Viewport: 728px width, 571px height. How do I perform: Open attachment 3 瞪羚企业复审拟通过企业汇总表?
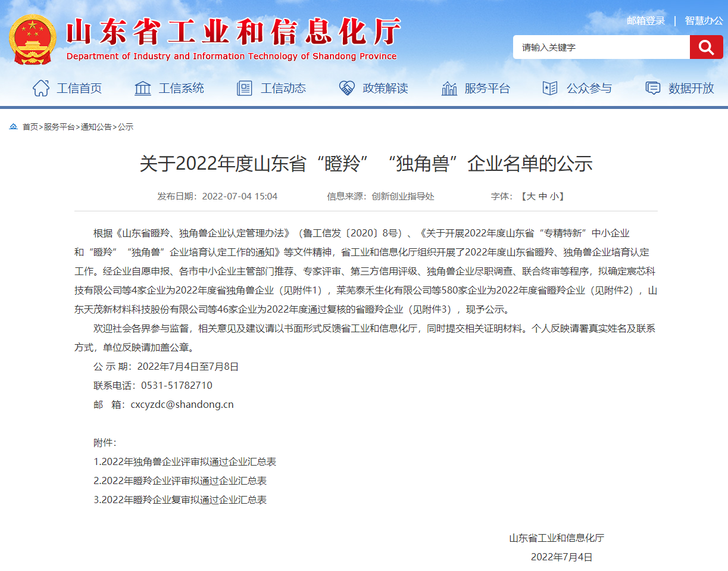180,500
